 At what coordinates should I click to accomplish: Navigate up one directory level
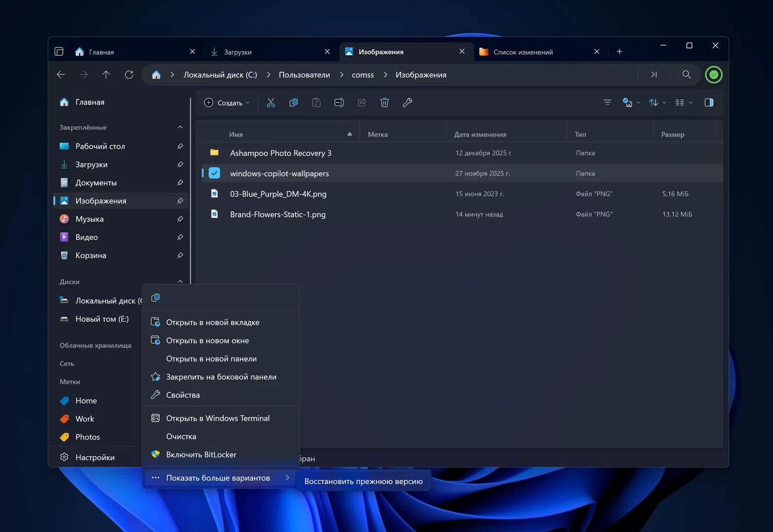[x=106, y=75]
